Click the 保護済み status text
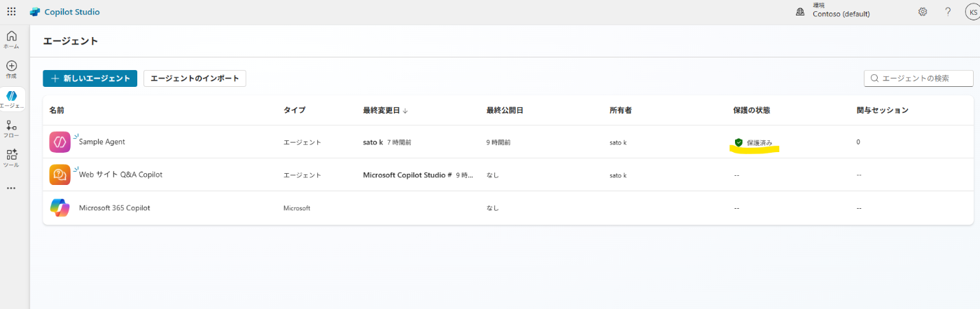Image resolution: width=980 pixels, height=309 pixels. [759, 142]
